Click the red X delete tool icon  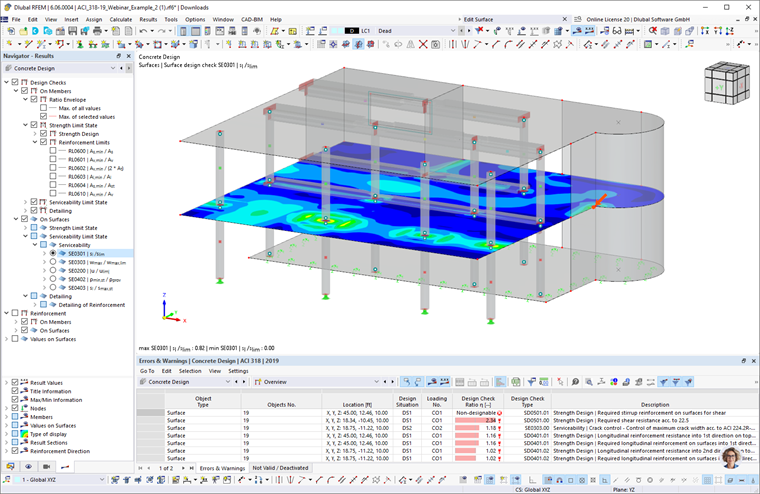tap(423, 45)
